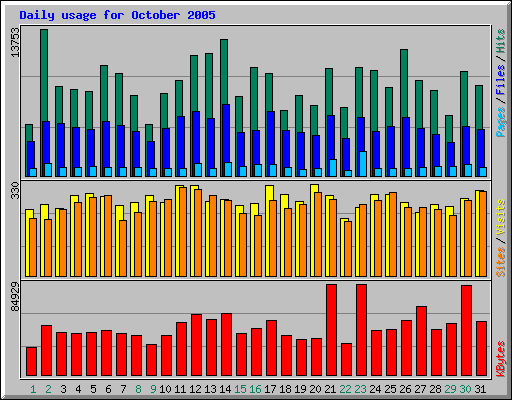This screenshot has height=400, width=512.
Task: Click the blue 'Files' legend label
Action: pos(501,80)
